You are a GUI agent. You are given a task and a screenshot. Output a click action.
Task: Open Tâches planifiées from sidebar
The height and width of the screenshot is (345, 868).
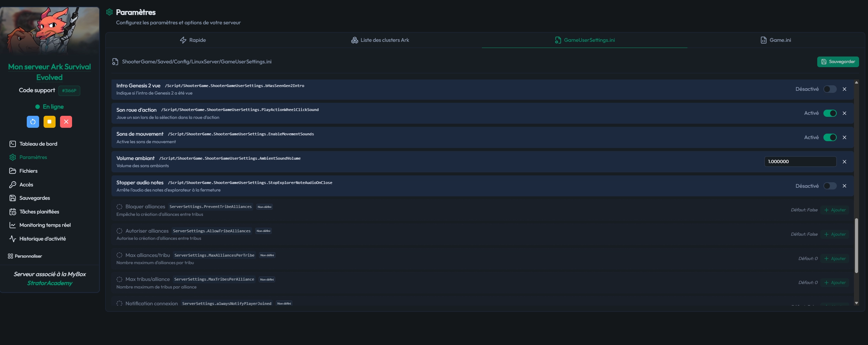point(39,212)
